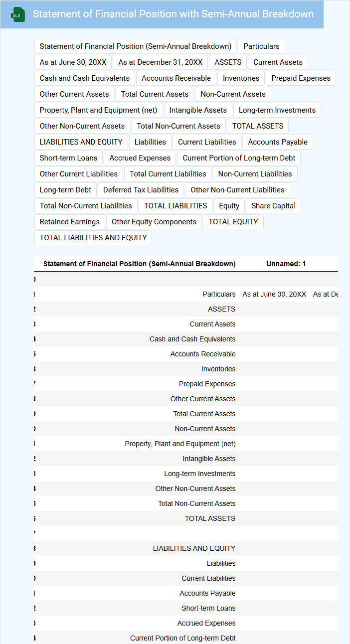Click the Share Capital tag

coord(273,206)
